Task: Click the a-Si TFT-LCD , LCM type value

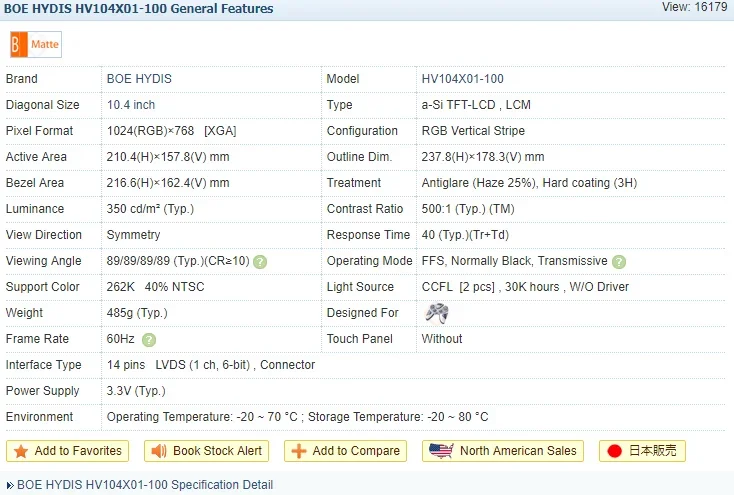Action: 476,105
